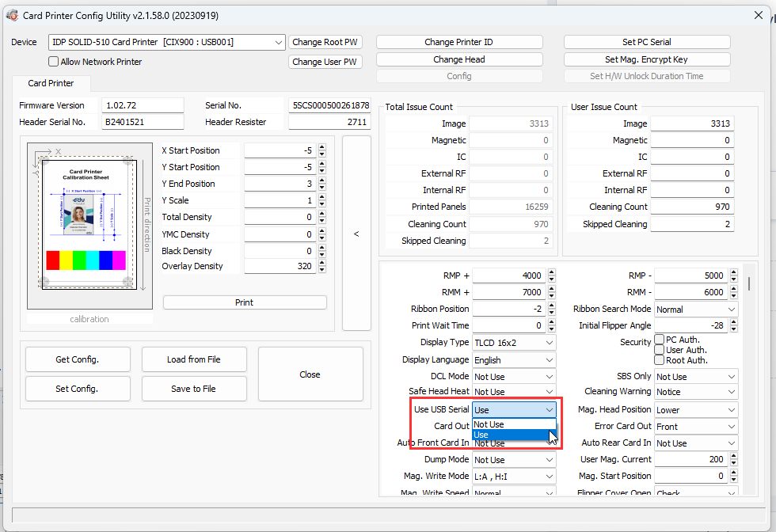Click the Get Config. button
This screenshot has height=532, width=776.
click(x=78, y=359)
